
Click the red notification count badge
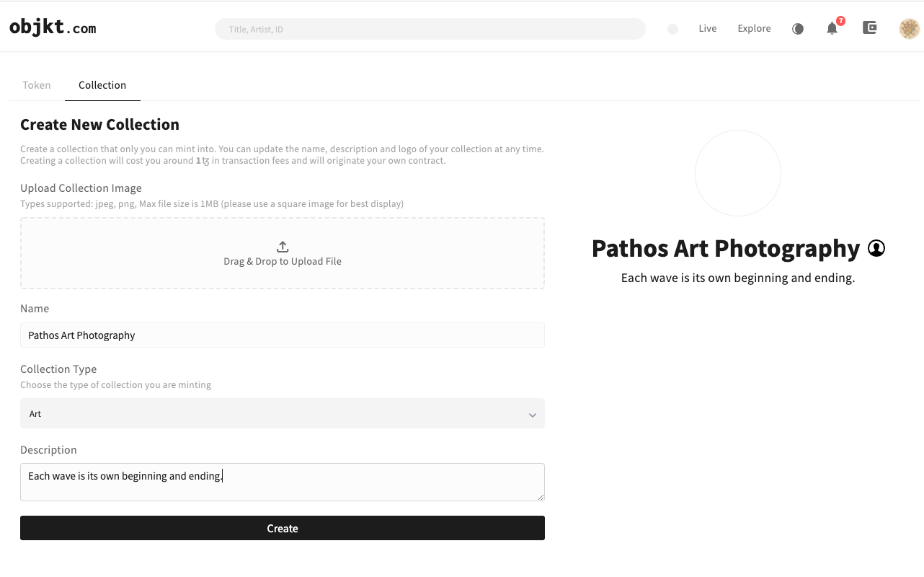[840, 21]
